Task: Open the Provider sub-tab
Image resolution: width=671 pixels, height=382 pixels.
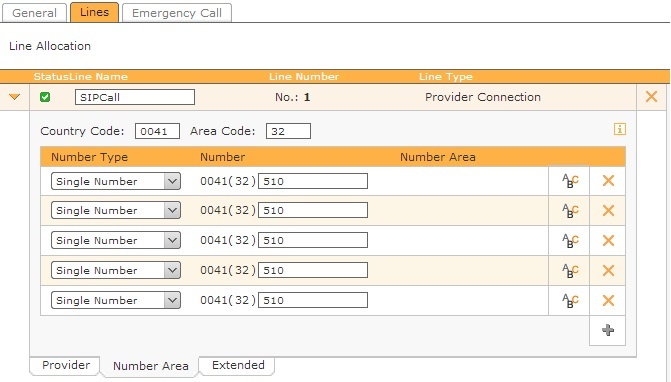Action: [66, 365]
